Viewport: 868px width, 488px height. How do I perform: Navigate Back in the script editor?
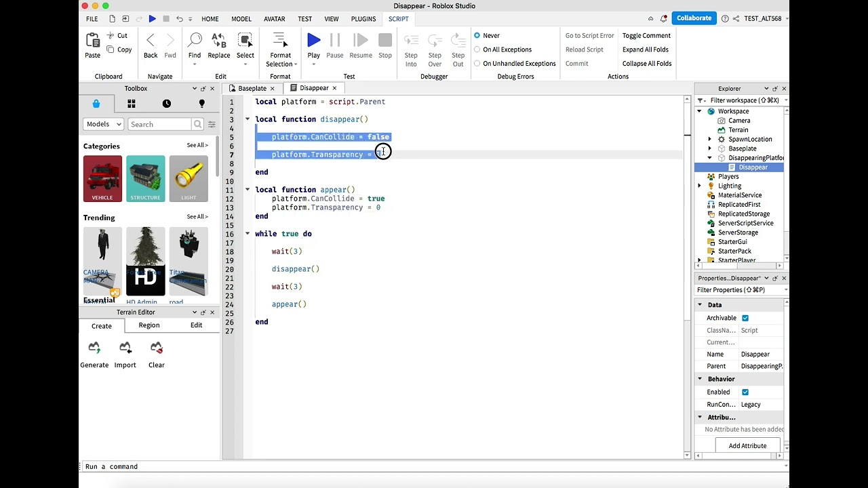click(x=151, y=41)
